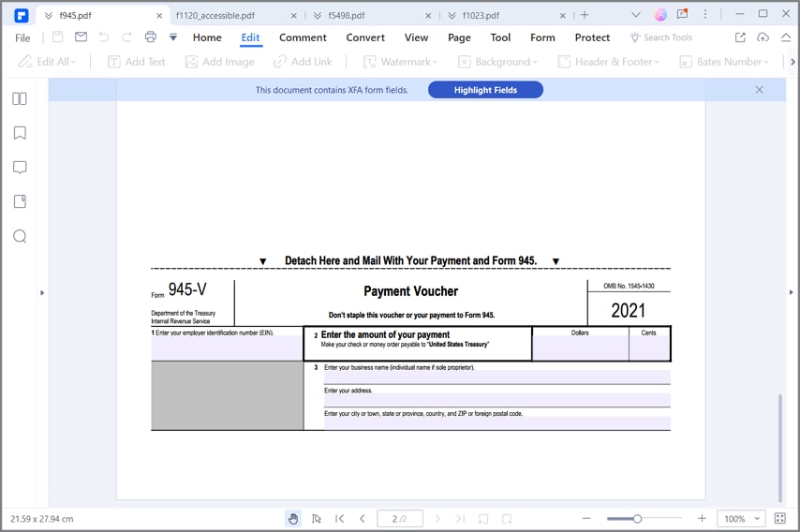
Task: Dismiss the XFA form fields notification
Action: click(759, 90)
